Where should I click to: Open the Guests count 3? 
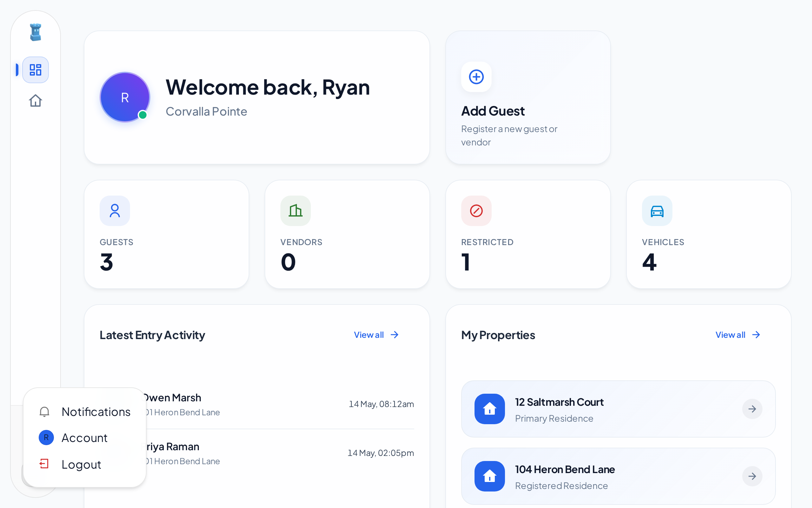(107, 262)
